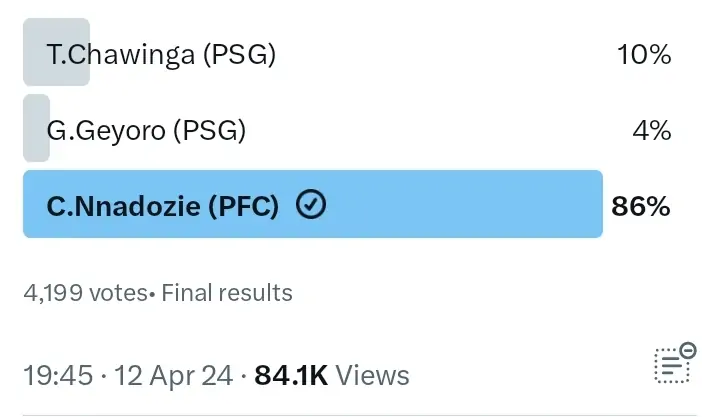This screenshot has width=702, height=417.
Task: Click the Views label
Action: [372, 375]
